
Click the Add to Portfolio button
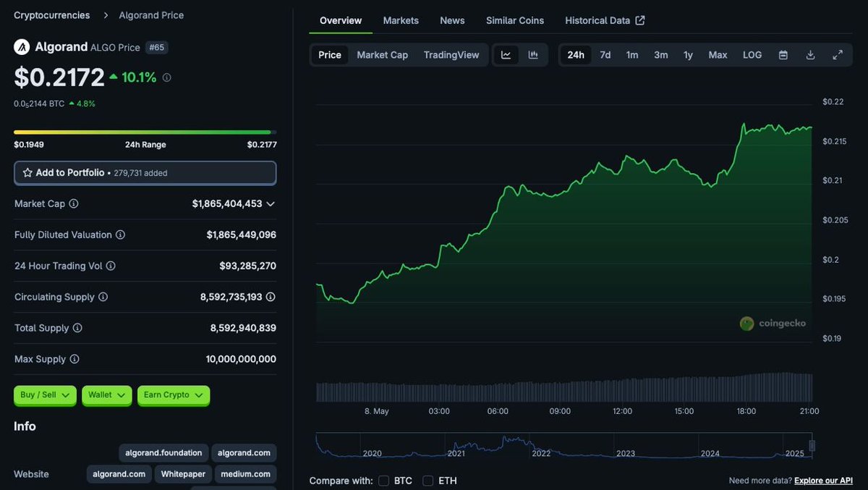pyautogui.click(x=145, y=173)
